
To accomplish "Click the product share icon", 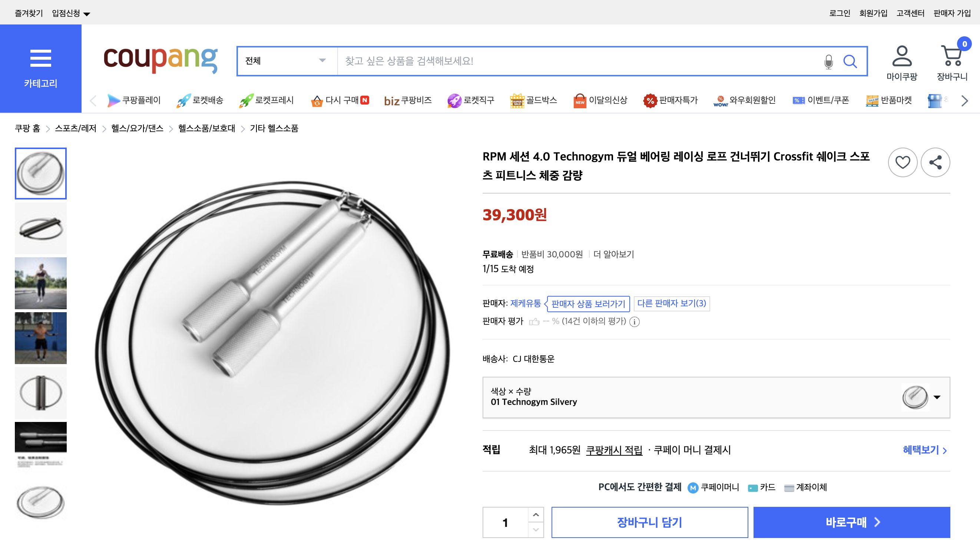I will (936, 162).
